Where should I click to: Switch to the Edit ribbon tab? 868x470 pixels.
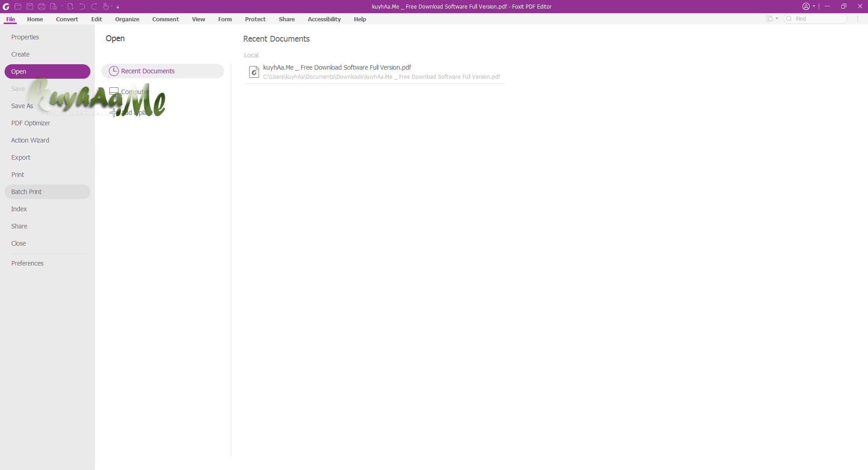(x=97, y=19)
